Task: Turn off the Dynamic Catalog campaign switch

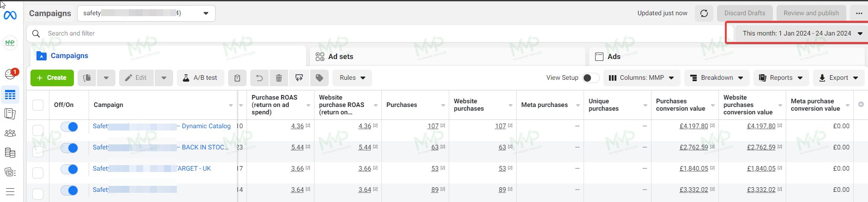Action: pyautogui.click(x=69, y=127)
